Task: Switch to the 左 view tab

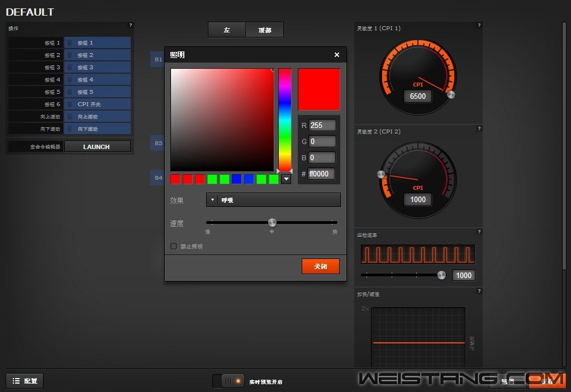Action: [226, 30]
